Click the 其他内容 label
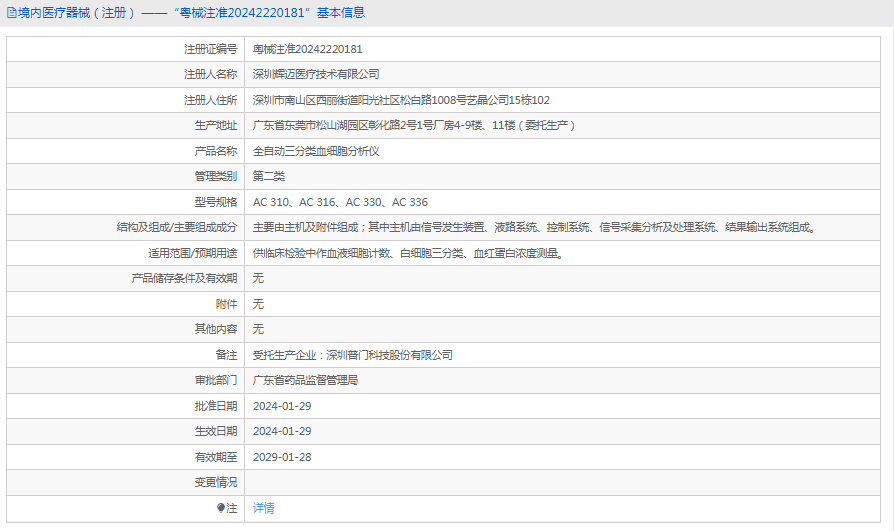 coord(216,329)
